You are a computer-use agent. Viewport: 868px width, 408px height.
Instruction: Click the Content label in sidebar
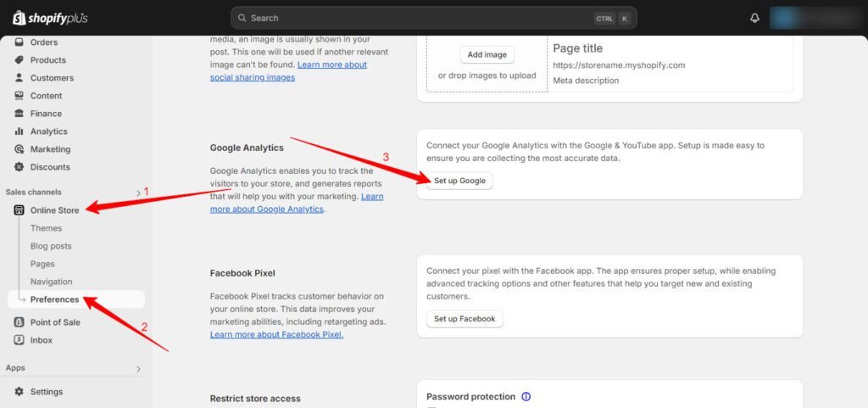click(47, 95)
